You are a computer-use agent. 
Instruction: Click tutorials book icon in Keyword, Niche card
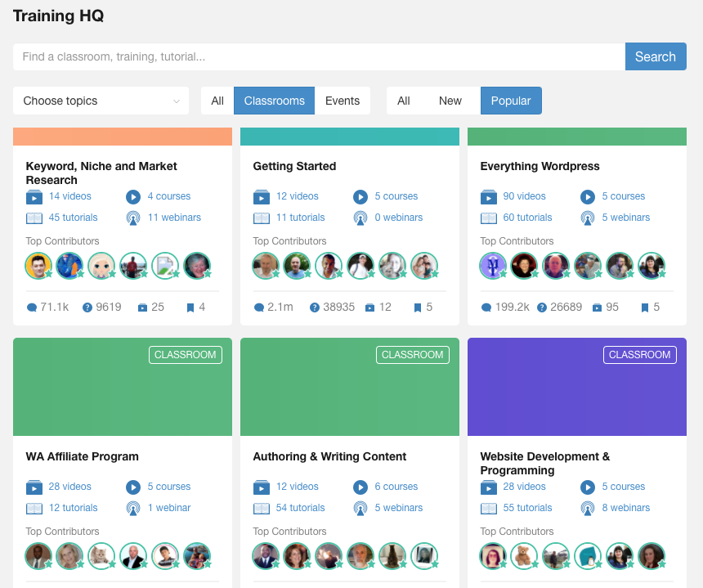tap(34, 218)
